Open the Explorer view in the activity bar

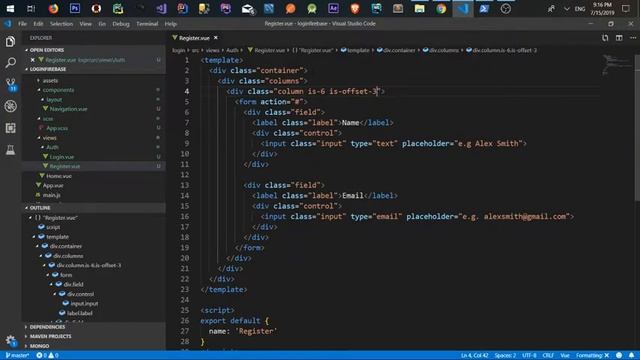(x=10, y=41)
